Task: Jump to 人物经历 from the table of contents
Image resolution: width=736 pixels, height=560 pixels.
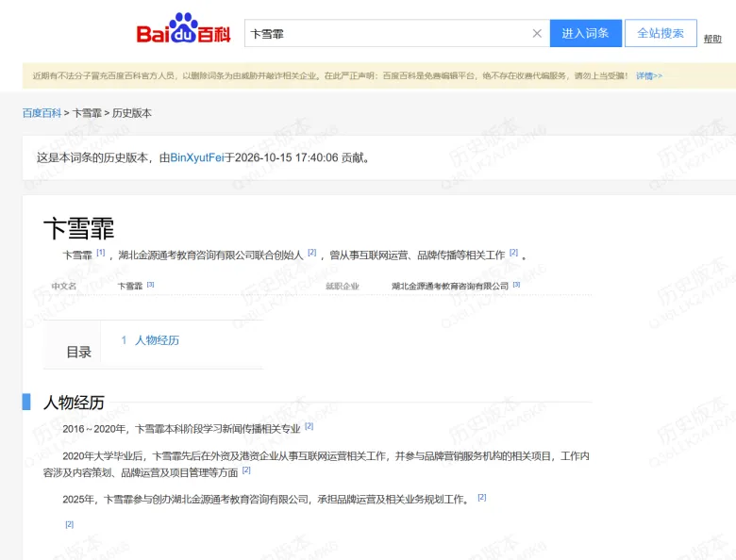Action: click(x=157, y=340)
